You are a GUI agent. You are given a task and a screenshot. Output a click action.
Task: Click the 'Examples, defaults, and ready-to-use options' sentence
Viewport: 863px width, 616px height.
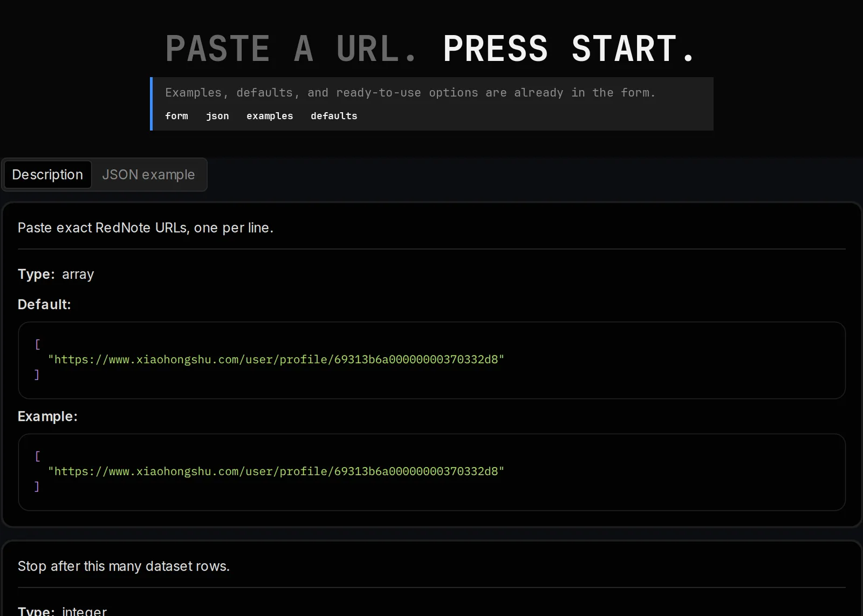point(410,93)
